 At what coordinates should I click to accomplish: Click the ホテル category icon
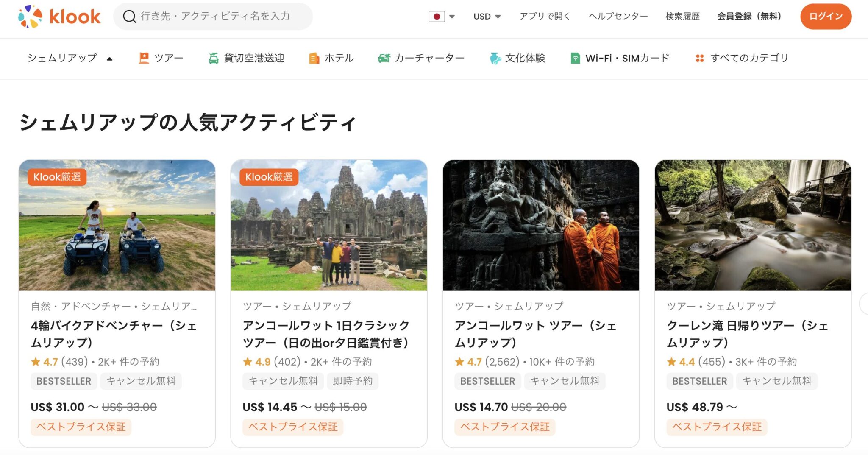click(314, 58)
